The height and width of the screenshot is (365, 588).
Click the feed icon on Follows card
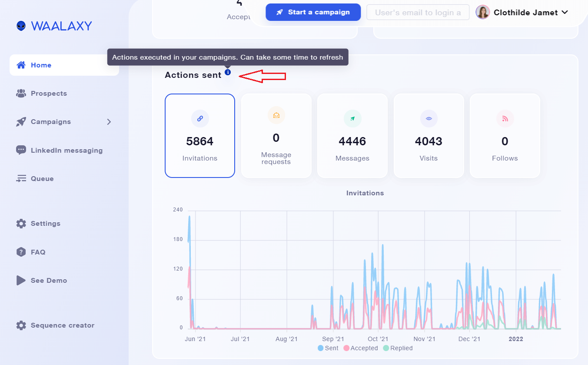pos(505,118)
